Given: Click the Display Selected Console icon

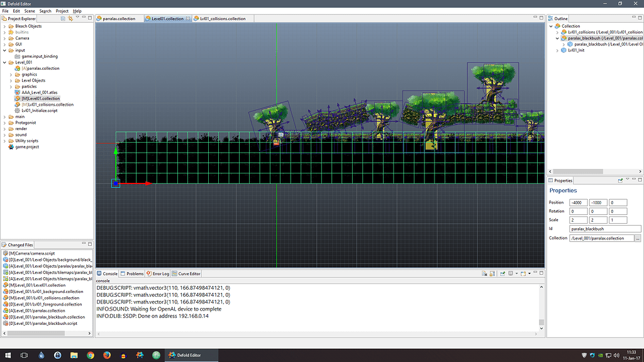Looking at the screenshot, I should click(x=511, y=273).
